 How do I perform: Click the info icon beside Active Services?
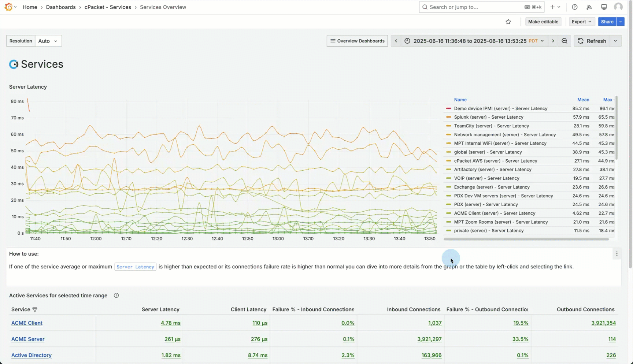click(x=116, y=296)
